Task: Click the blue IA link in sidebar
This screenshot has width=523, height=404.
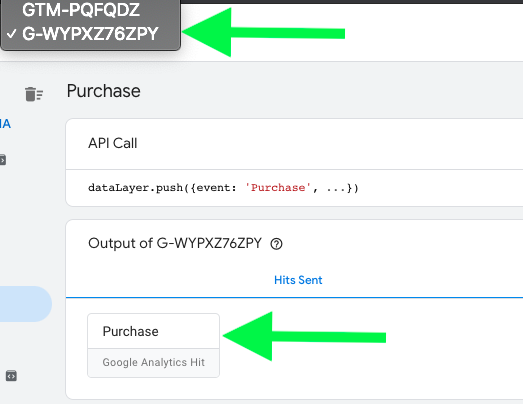Action: pos(5,124)
